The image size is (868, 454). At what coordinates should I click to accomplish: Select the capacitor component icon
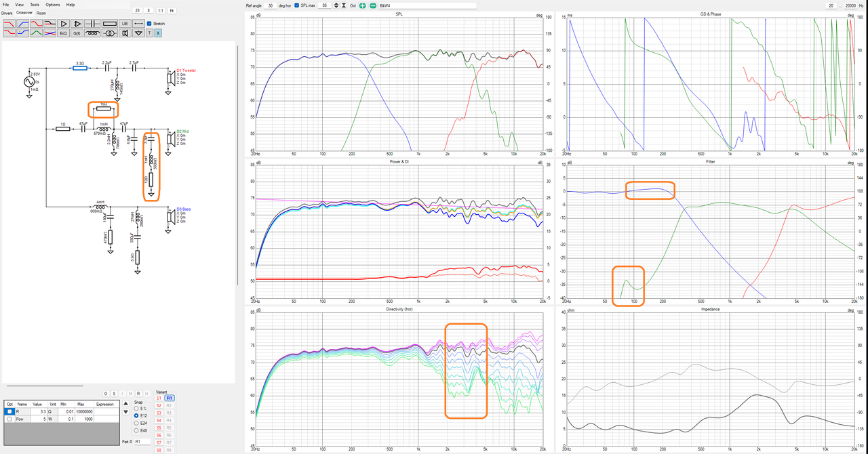coord(92,24)
